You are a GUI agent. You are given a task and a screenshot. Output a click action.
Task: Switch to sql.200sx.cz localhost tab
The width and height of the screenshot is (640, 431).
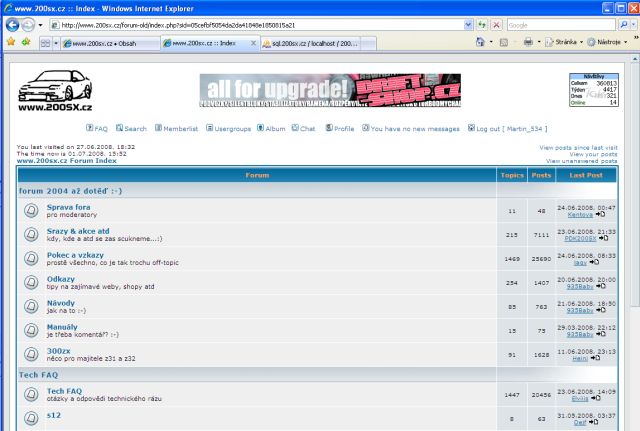(306, 43)
